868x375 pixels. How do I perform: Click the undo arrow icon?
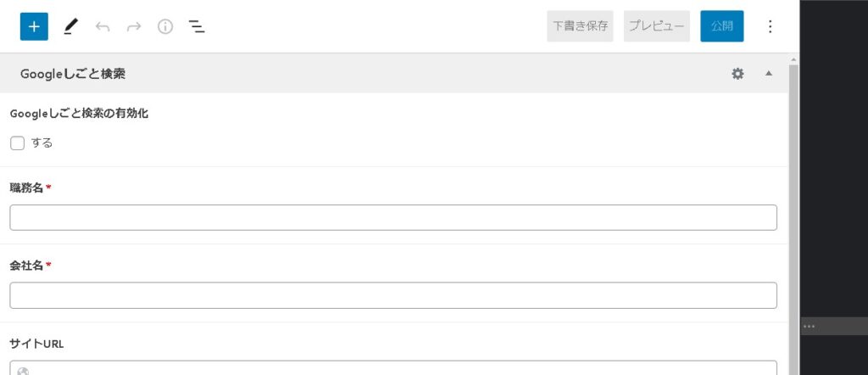(103, 26)
